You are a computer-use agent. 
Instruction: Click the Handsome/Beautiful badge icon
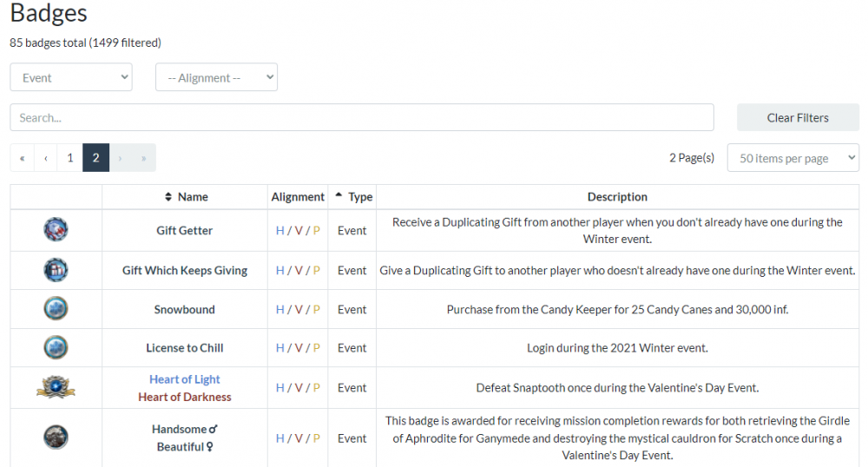pyautogui.click(x=56, y=437)
